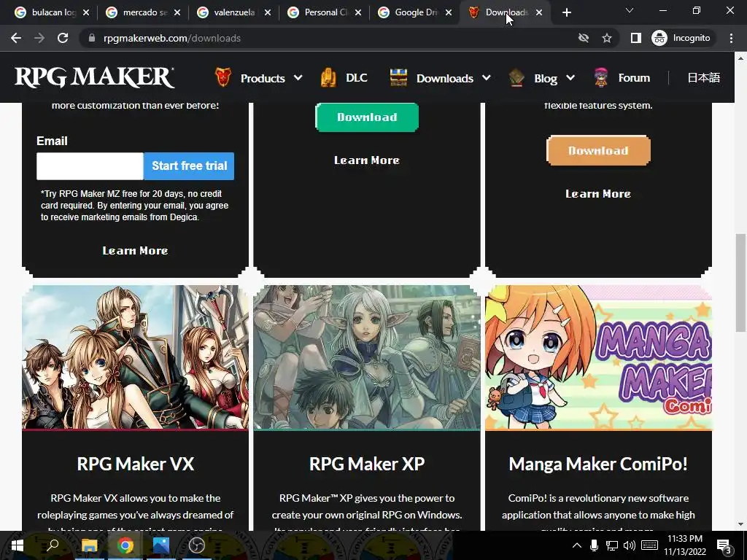Click the Manga Maker ComiPo! heading
The image size is (747, 560).
(598, 464)
